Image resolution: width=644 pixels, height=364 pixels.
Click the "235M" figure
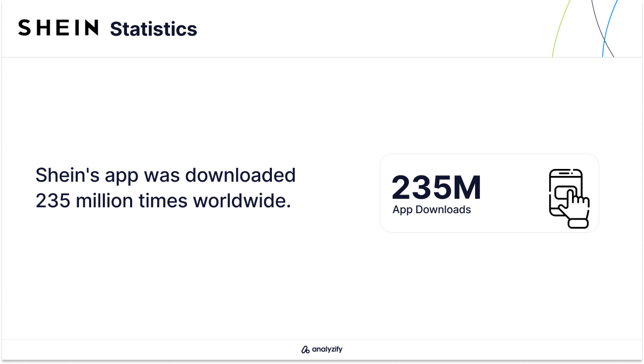click(437, 188)
